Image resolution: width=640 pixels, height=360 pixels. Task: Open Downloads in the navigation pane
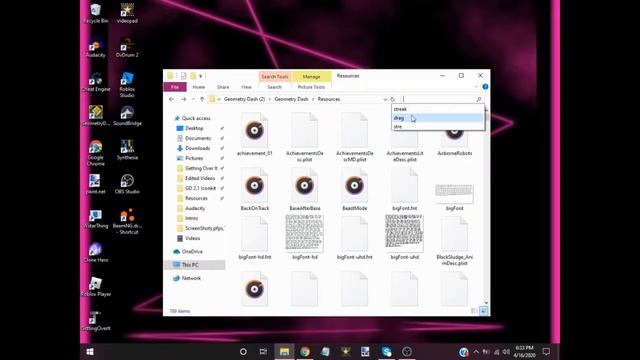(198, 148)
